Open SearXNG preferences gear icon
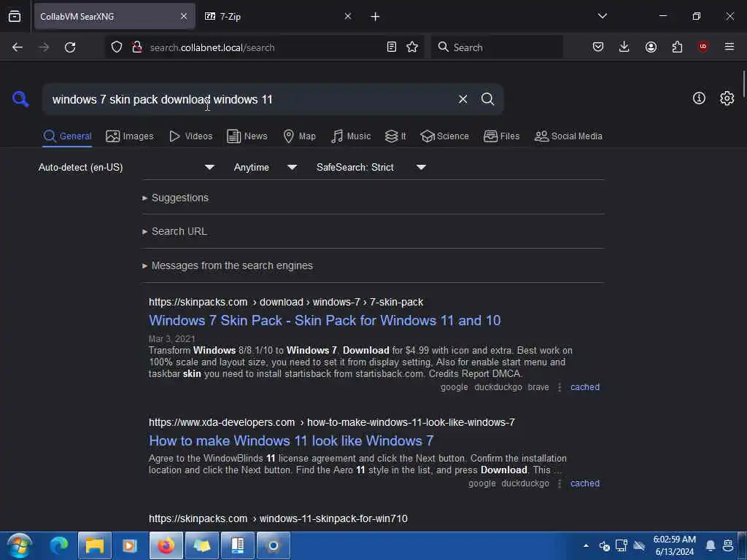747x560 pixels. [x=727, y=98]
